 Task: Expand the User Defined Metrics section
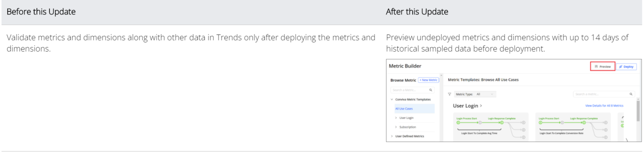point(392,136)
